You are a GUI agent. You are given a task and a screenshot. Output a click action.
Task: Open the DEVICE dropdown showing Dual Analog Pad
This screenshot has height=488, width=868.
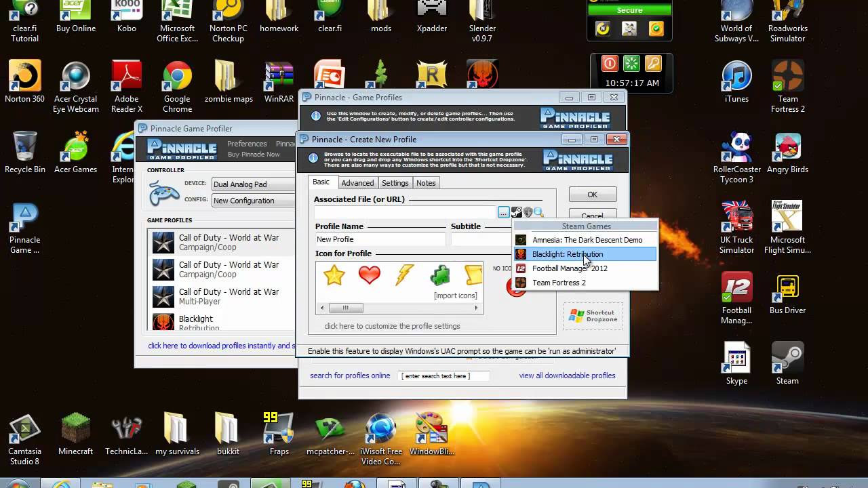253,184
